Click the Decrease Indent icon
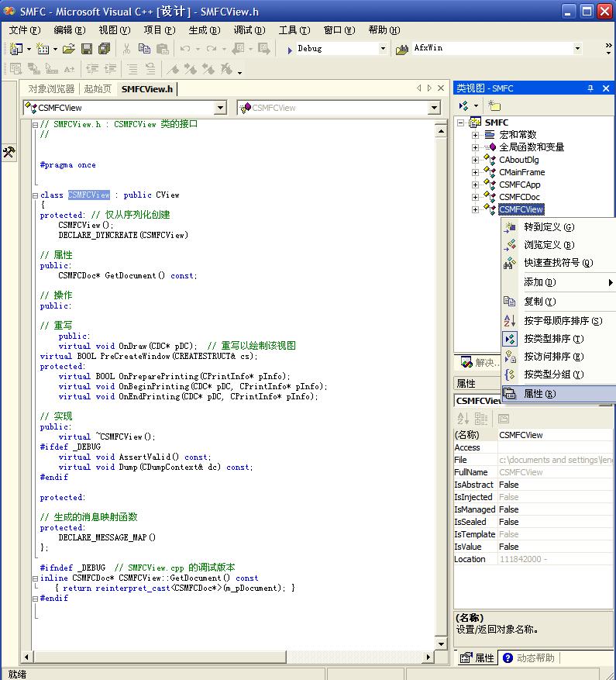The height and width of the screenshot is (680, 616). [92, 68]
